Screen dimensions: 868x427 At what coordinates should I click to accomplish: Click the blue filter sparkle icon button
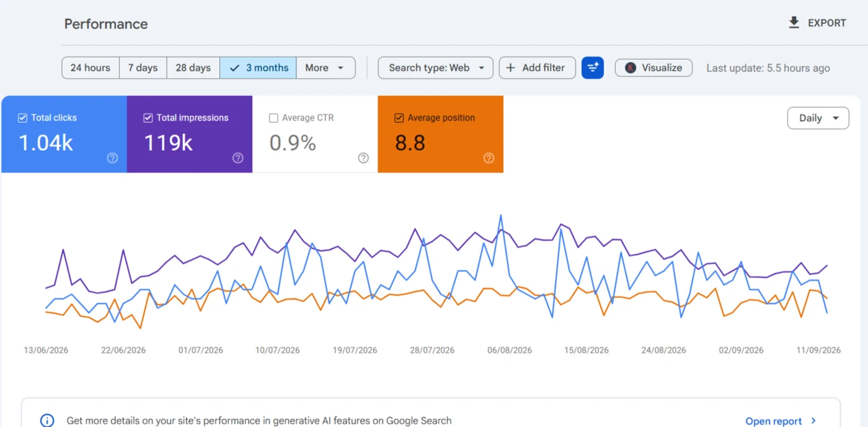pos(593,68)
